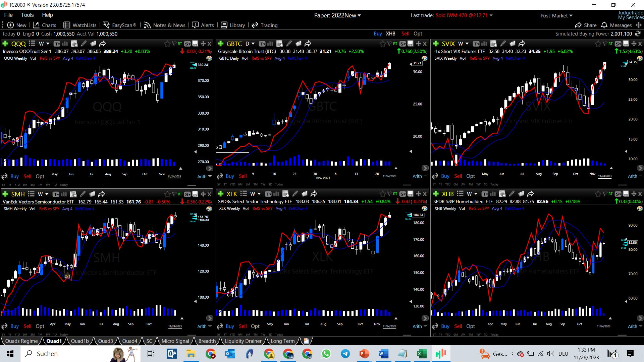The width and height of the screenshot is (644, 362).
Task: Toggle the favorite star on QQQ chart
Action: tap(167, 44)
